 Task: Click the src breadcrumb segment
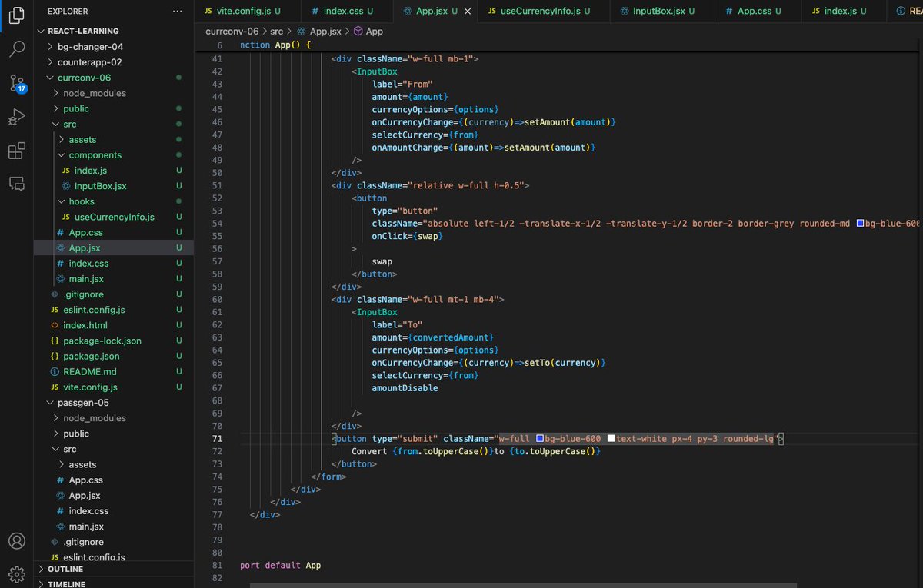(x=277, y=32)
